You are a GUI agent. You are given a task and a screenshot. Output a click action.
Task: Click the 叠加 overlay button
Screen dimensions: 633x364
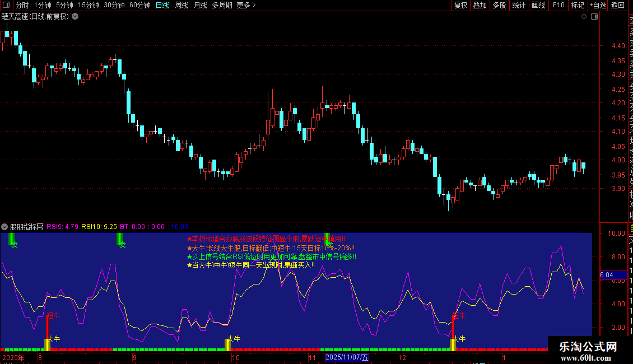[x=480, y=5]
